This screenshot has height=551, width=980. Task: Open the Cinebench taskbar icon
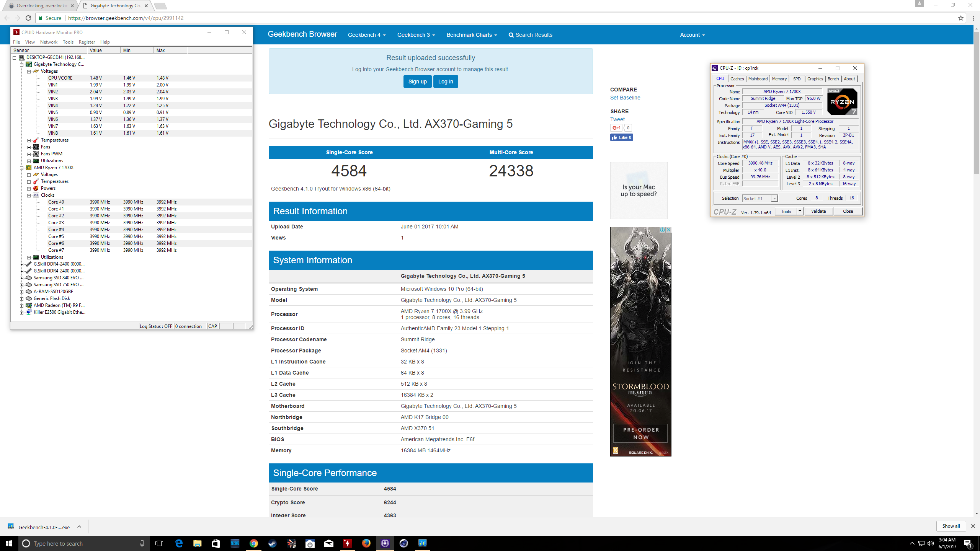403,543
